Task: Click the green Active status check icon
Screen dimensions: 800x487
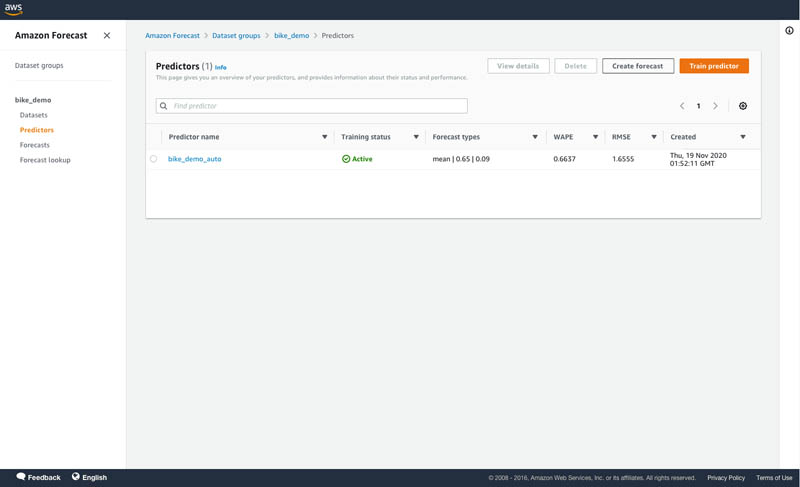Action: [346, 159]
